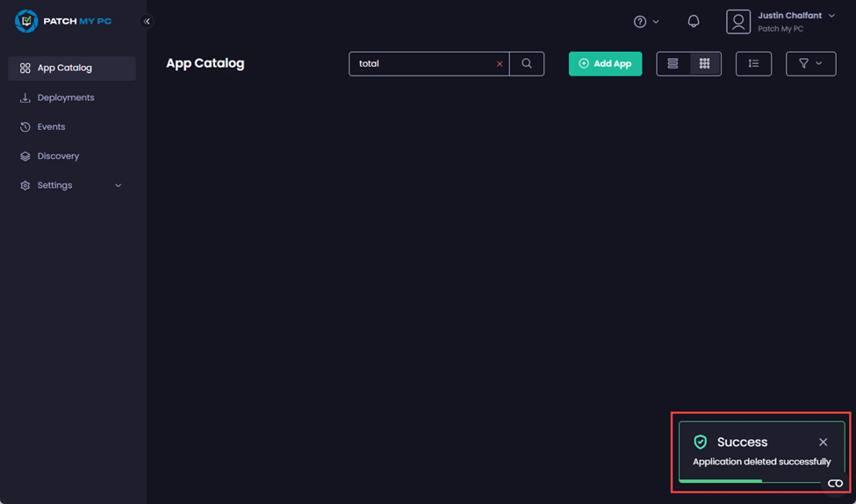This screenshot has height=504, width=856.
Task: Click the user avatar icon
Action: (738, 22)
